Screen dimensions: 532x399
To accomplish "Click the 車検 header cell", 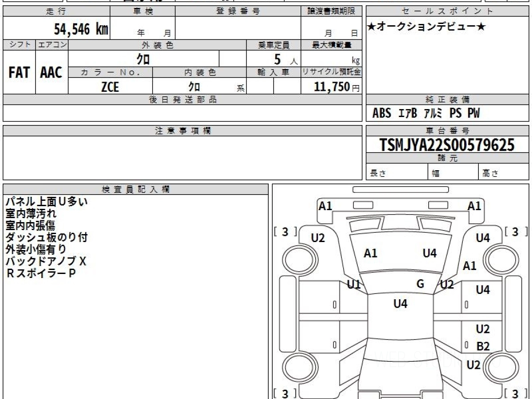I will [143, 12].
